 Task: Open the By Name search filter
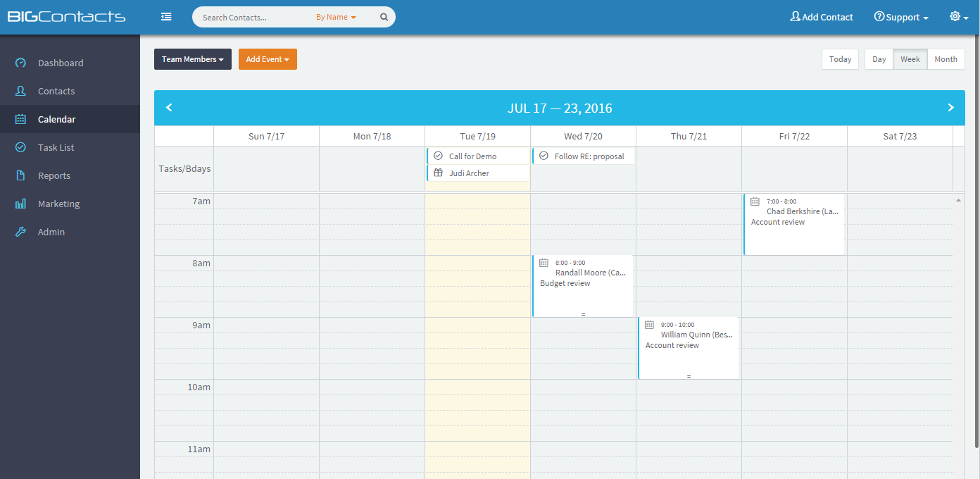[336, 18]
